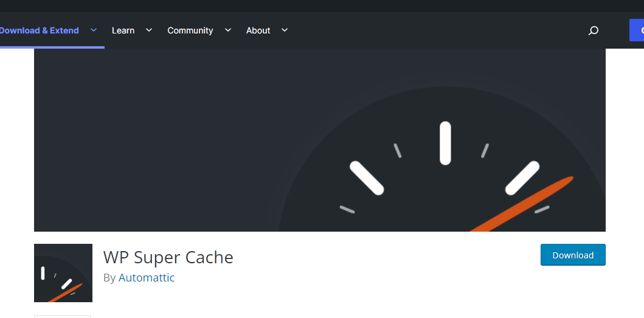This screenshot has width=644, height=318.
Task: Go to the Community menu item
Action: (x=190, y=30)
